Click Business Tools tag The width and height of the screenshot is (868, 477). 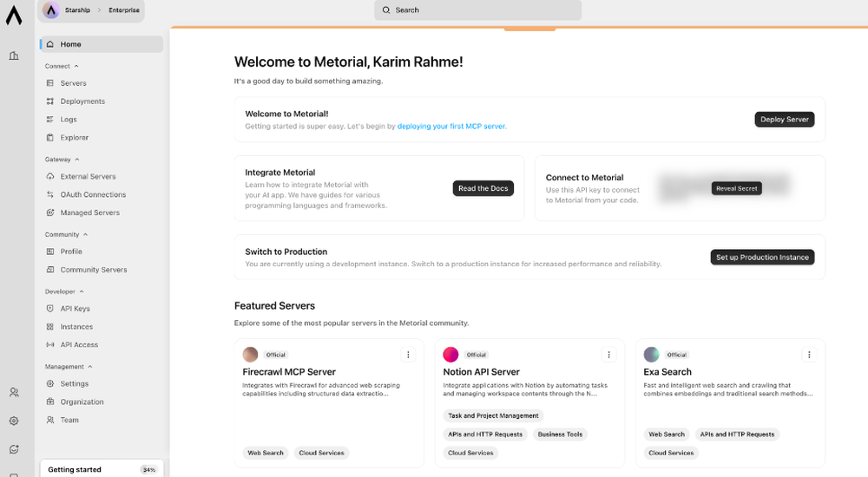click(560, 435)
